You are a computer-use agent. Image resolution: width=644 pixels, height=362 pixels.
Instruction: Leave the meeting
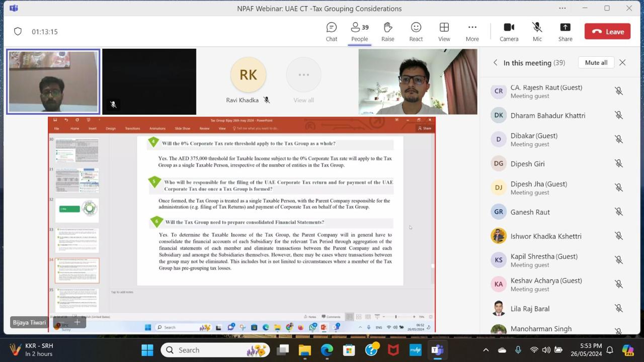(x=608, y=31)
